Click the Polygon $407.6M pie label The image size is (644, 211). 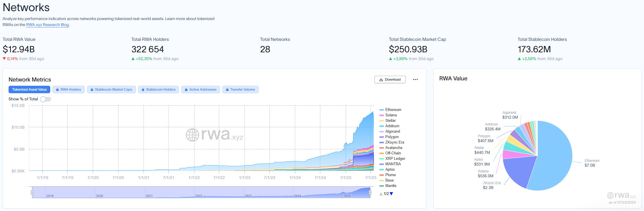coord(486,138)
